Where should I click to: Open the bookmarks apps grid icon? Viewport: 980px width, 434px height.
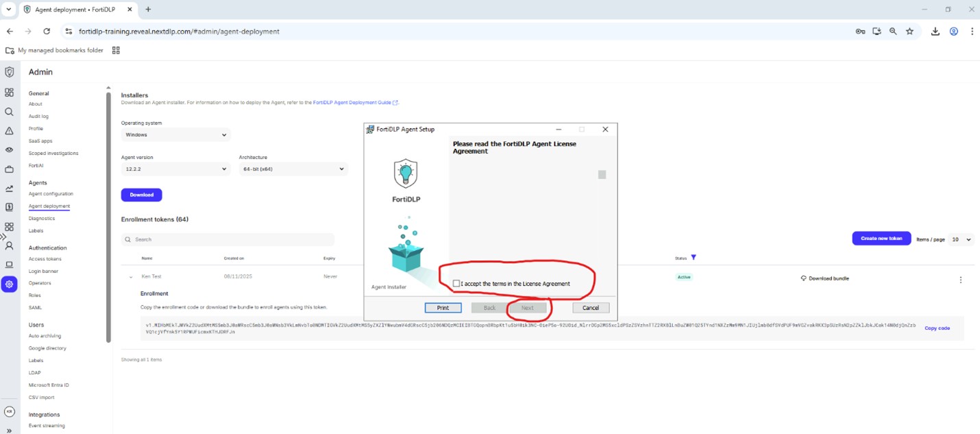[x=116, y=50]
